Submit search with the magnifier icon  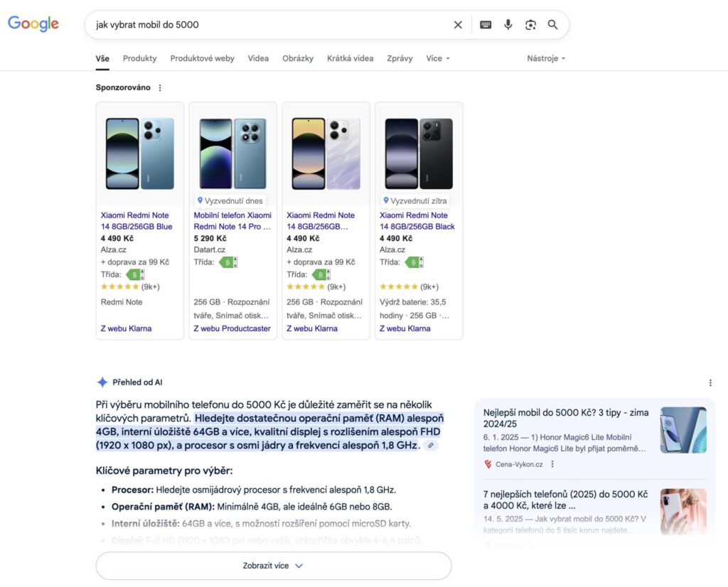pyautogui.click(x=552, y=25)
